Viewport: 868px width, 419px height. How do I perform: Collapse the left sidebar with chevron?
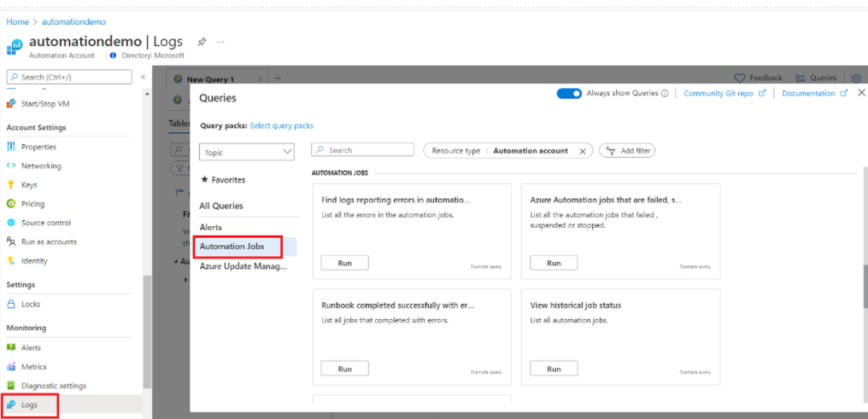pyautogui.click(x=143, y=78)
